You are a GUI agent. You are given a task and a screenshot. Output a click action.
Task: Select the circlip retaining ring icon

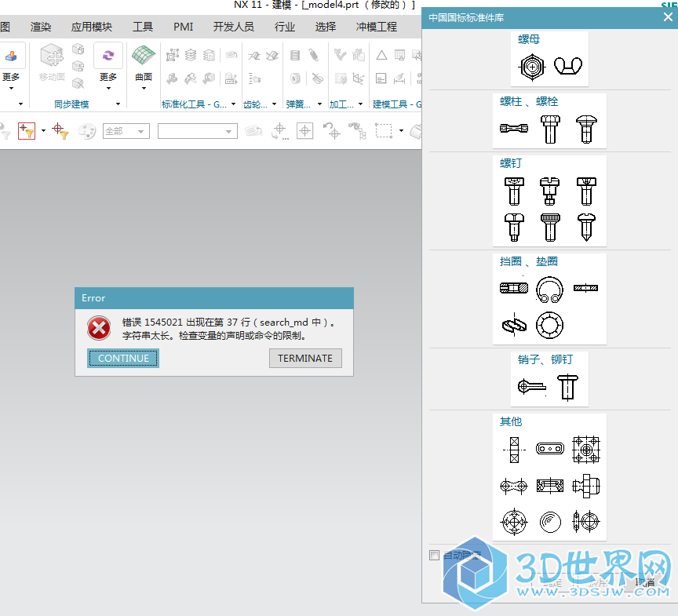(549, 290)
